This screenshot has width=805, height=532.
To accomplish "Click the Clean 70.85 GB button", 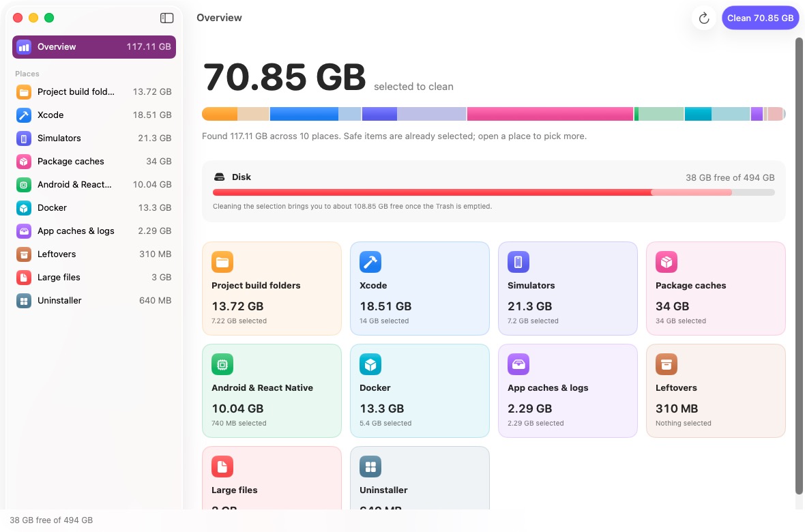I will [760, 18].
